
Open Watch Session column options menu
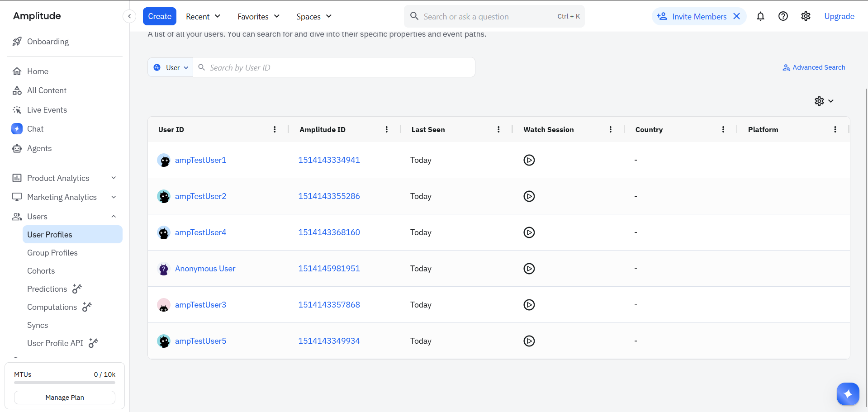[611, 129]
